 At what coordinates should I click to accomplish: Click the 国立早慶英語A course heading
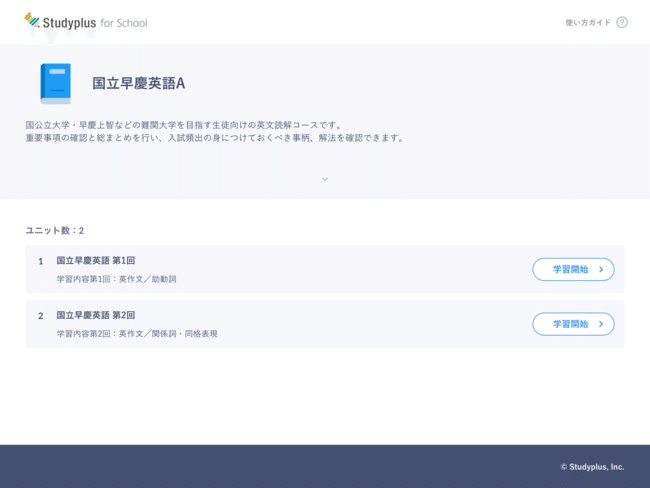coord(138,83)
